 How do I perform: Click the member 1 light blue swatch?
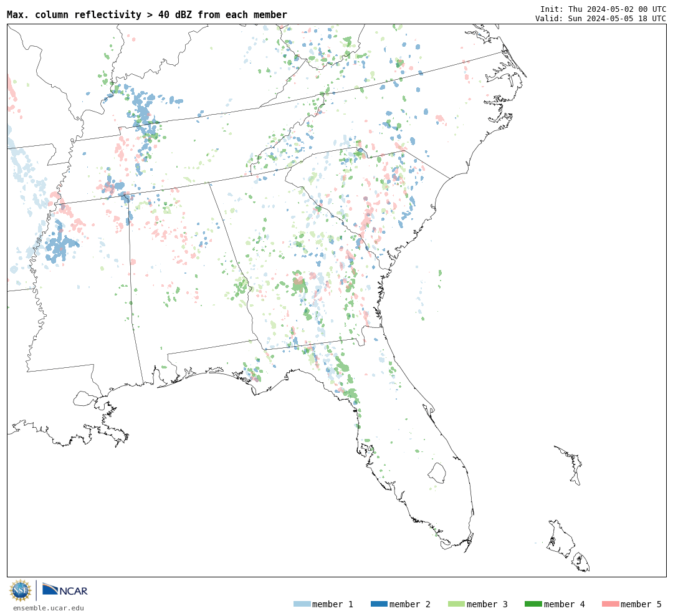(x=302, y=604)
